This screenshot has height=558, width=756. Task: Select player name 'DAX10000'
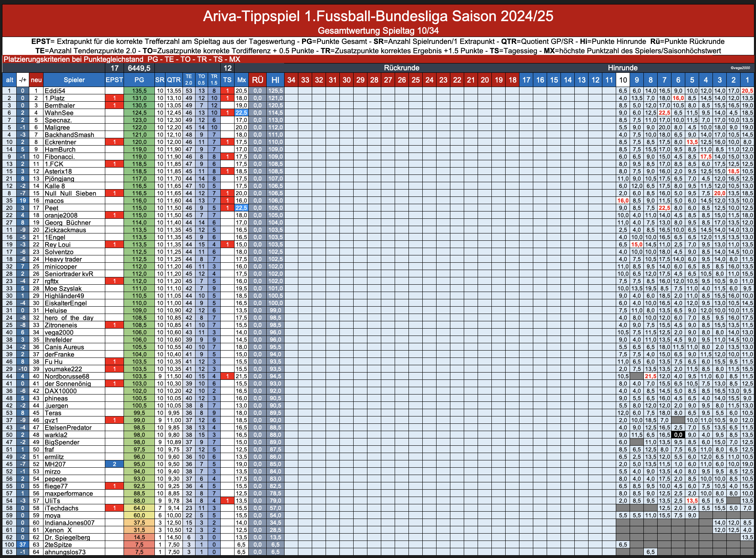point(61,391)
